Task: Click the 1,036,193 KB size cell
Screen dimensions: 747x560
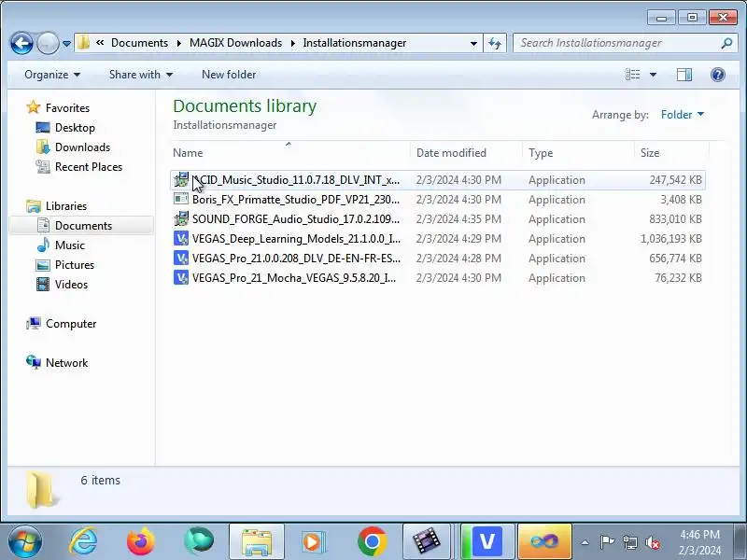Action: (x=670, y=239)
